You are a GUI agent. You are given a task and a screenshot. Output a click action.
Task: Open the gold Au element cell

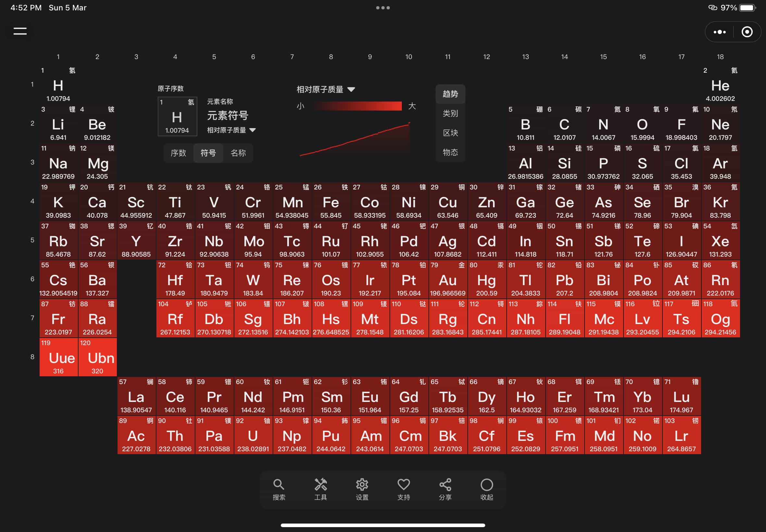[448, 280]
